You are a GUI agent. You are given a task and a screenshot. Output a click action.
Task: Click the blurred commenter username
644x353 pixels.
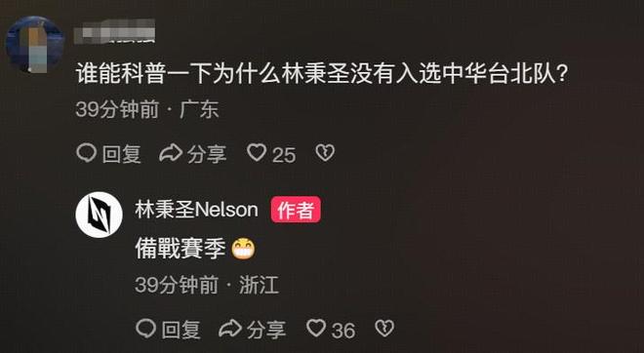pyautogui.click(x=114, y=31)
